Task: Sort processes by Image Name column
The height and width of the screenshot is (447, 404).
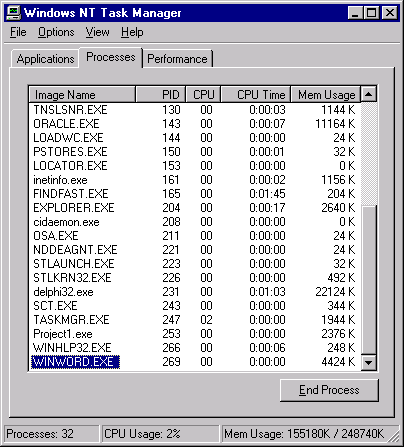Action: click(82, 95)
